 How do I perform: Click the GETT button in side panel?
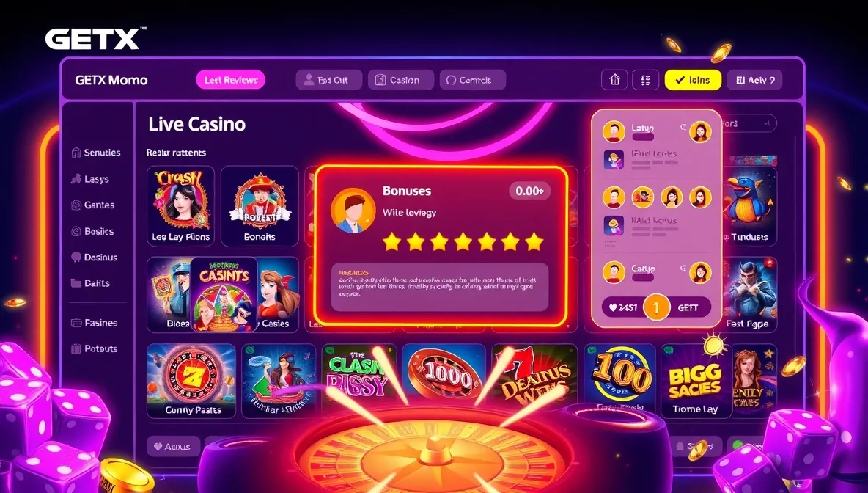pos(689,307)
